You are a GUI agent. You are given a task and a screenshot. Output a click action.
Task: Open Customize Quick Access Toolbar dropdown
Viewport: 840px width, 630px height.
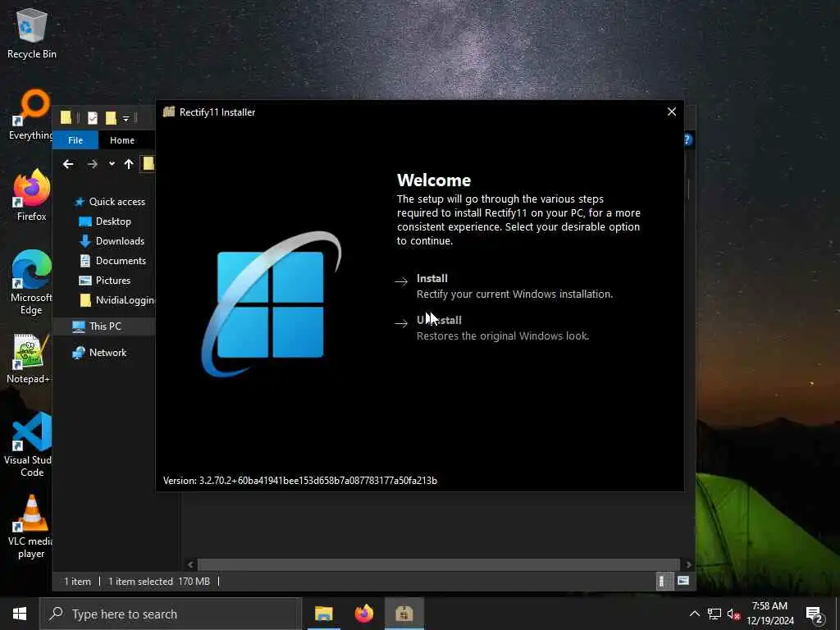(x=126, y=118)
